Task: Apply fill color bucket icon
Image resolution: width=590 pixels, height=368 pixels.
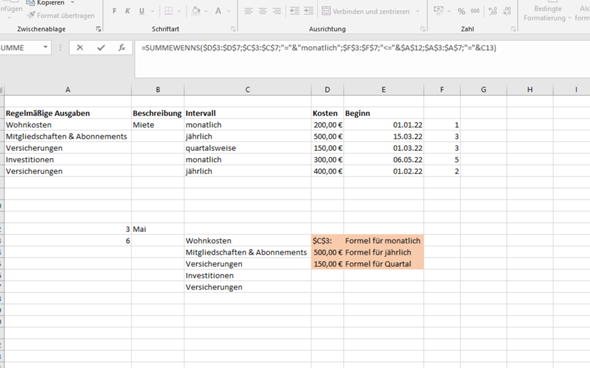Action: [x=196, y=11]
